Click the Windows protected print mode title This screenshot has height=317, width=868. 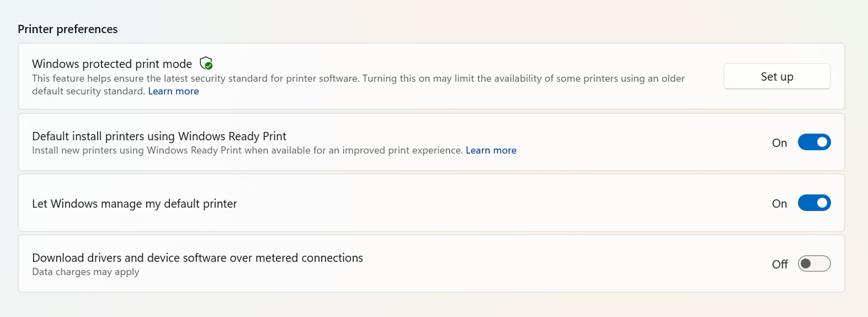coord(112,63)
